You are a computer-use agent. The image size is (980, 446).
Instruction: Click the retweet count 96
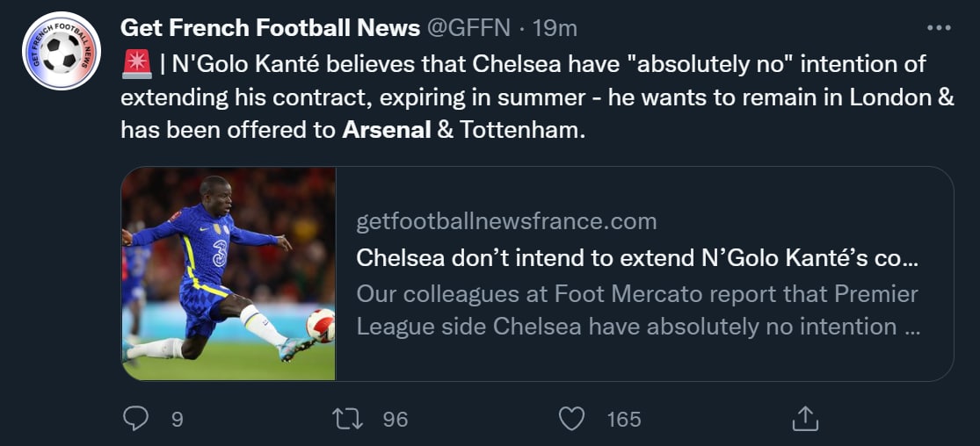396,420
